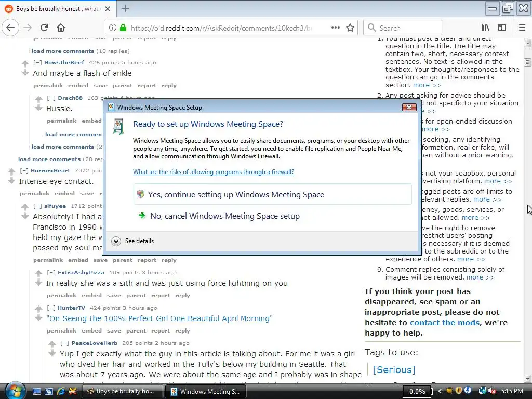
Task: Upvote ExtraAshyPizza's comment
Action: coord(38,273)
